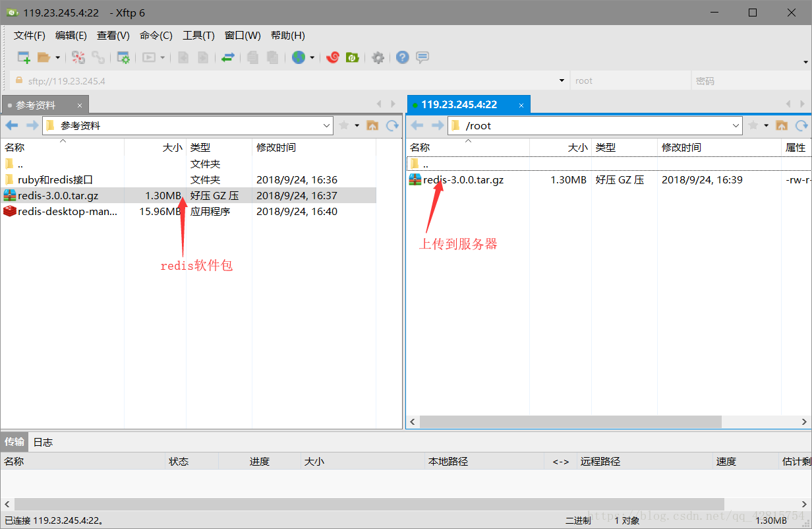This screenshot has width=812, height=529.
Task: Click the green Xftp toolbar icon
Action: [x=353, y=57]
